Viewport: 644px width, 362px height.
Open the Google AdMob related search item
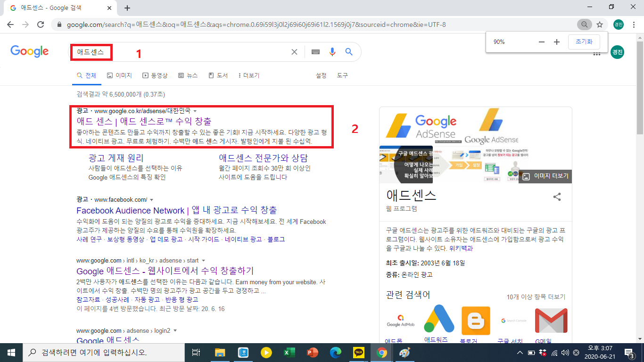pos(400,323)
